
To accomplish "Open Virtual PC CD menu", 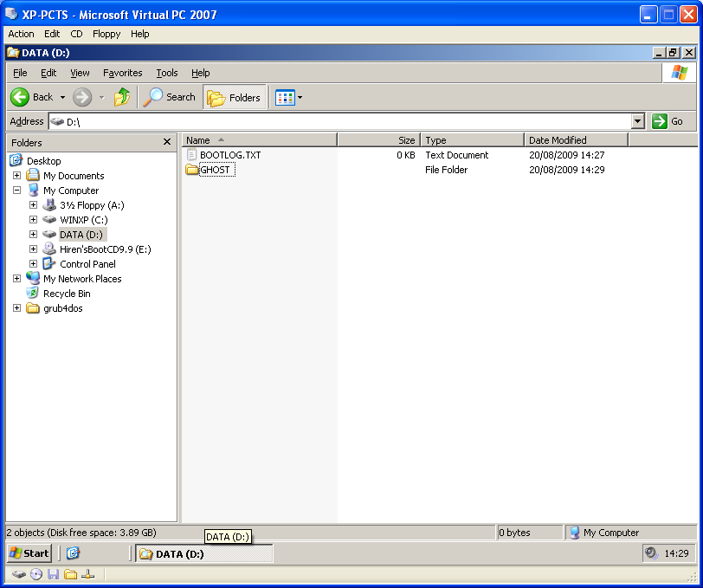I will [x=76, y=34].
